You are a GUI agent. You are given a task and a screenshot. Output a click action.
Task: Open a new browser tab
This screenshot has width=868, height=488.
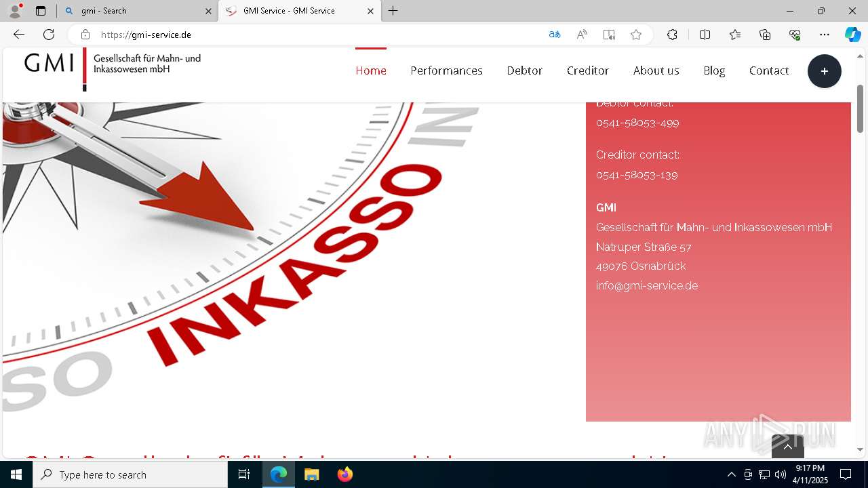tap(393, 11)
